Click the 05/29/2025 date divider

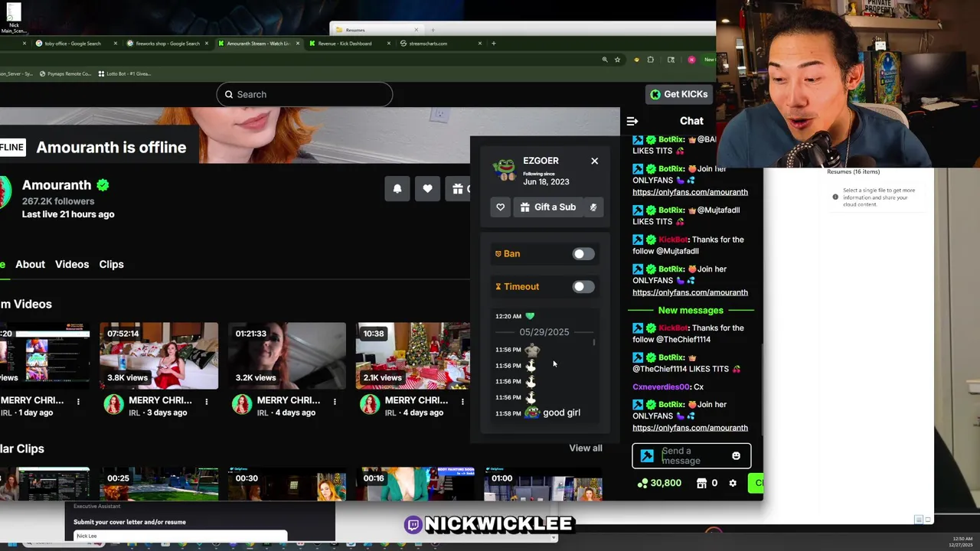coord(544,332)
